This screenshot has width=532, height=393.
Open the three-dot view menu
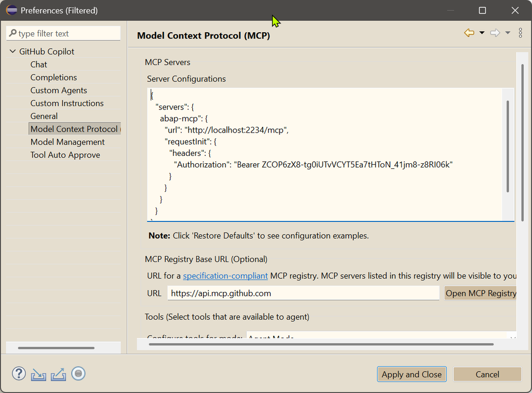pyautogui.click(x=521, y=33)
